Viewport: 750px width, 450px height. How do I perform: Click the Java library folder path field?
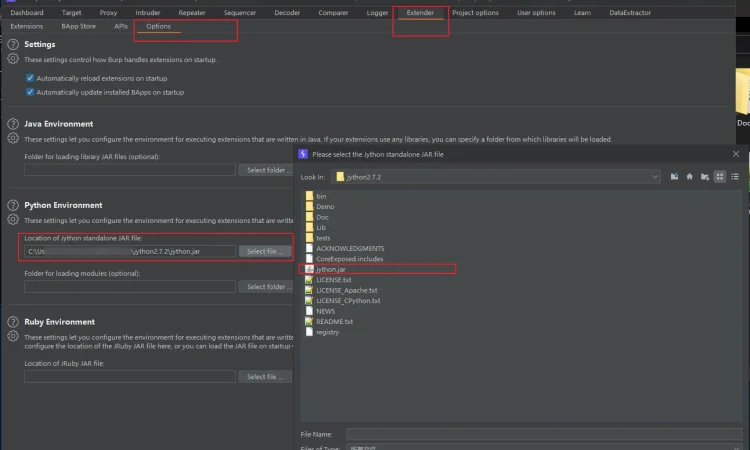click(x=130, y=170)
